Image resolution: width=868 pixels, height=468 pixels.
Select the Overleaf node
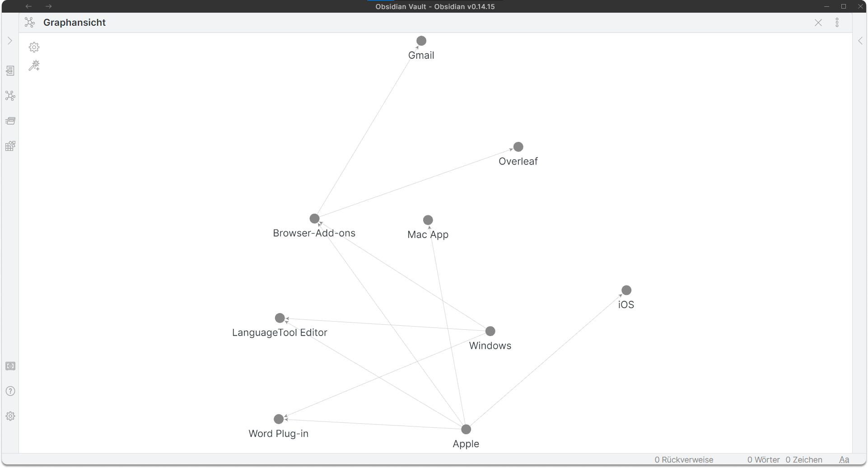pos(518,147)
